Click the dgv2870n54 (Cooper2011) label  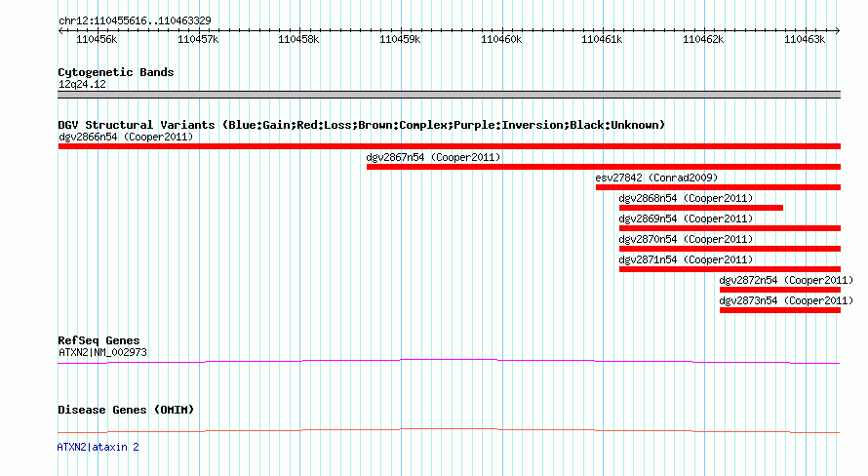(x=686, y=239)
